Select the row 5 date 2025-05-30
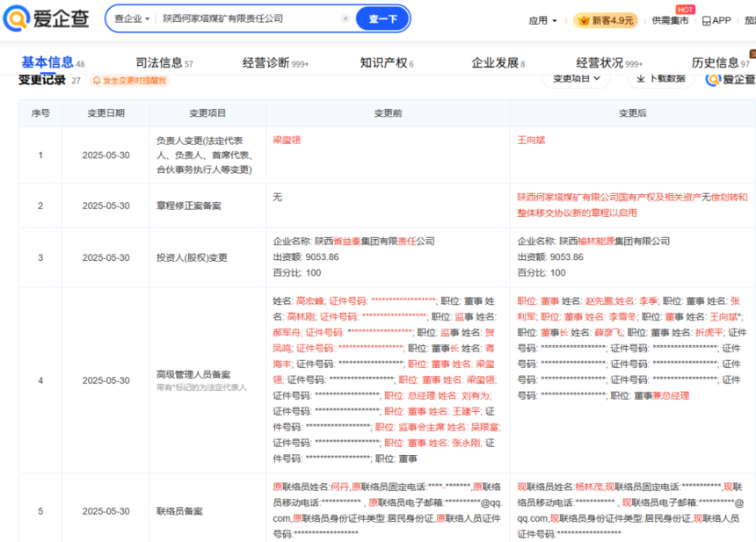This screenshot has width=756, height=542. click(x=105, y=511)
